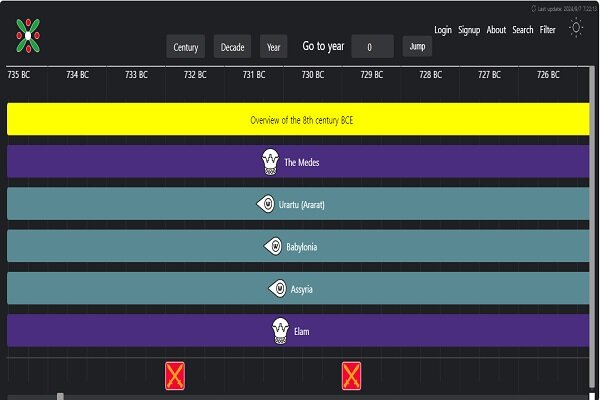Open the Filter menu
The image size is (600, 400).
point(548,30)
